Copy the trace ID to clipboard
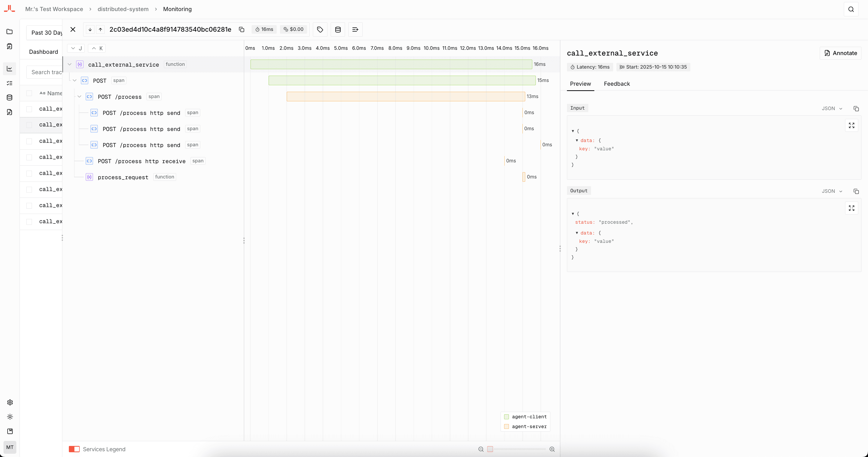868x457 pixels. (241, 29)
